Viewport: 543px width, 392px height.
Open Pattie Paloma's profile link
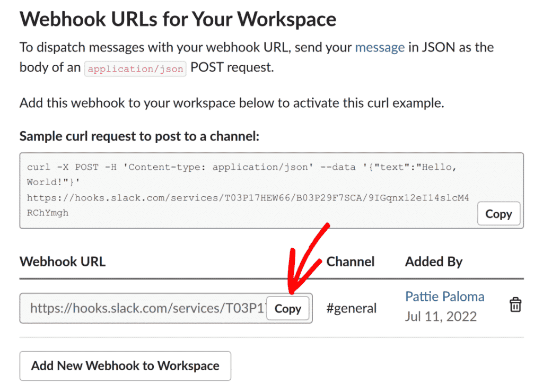point(444,297)
